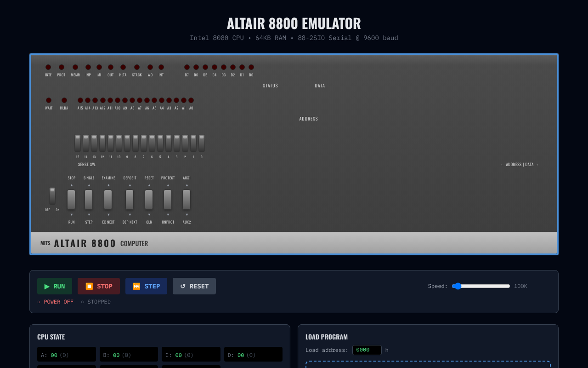Click the HLTA status LED
Screen dimensions: 588x368
click(x=123, y=67)
